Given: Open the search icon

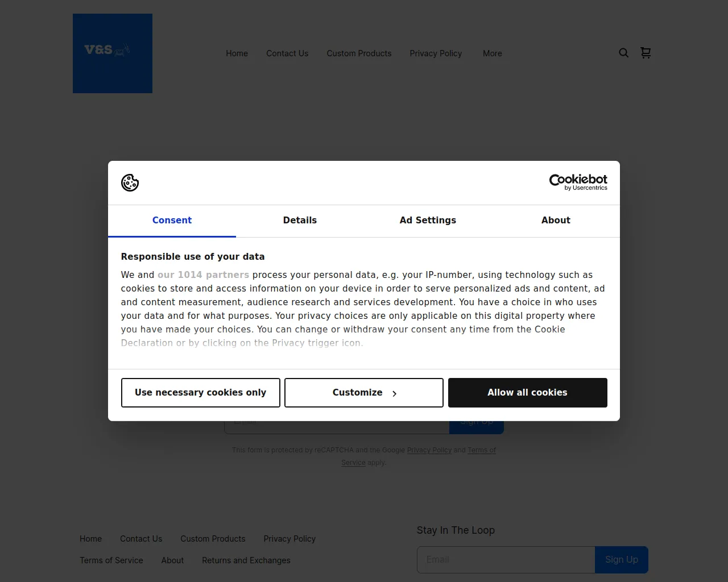Looking at the screenshot, I should tap(623, 53).
